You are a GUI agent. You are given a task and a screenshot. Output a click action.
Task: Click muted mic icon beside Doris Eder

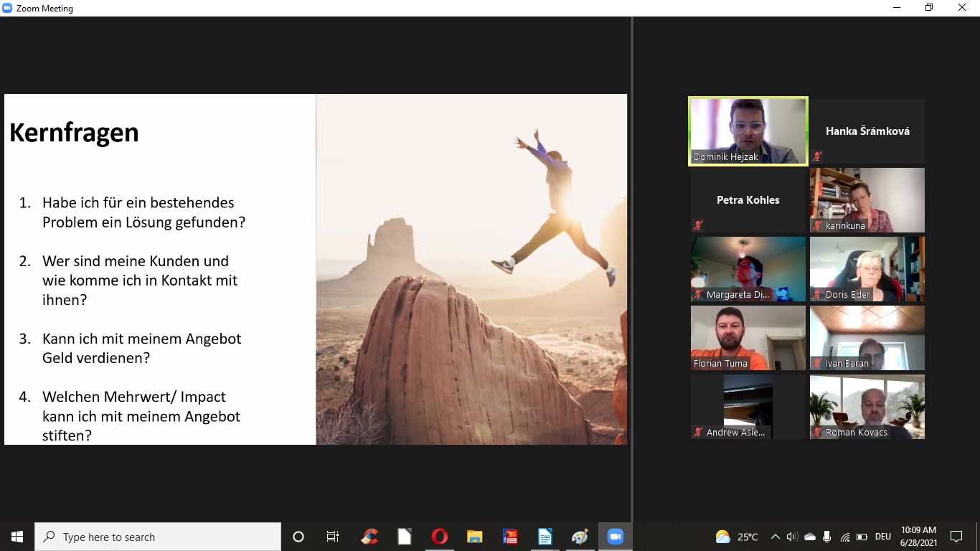point(817,294)
